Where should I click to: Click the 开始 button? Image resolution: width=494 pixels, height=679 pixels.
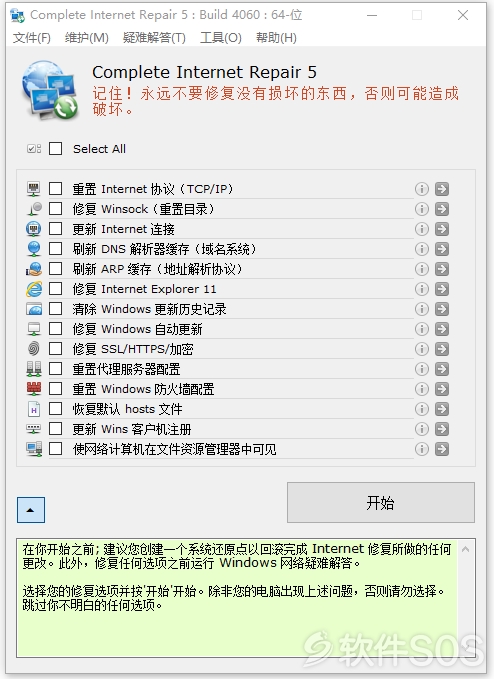click(381, 503)
